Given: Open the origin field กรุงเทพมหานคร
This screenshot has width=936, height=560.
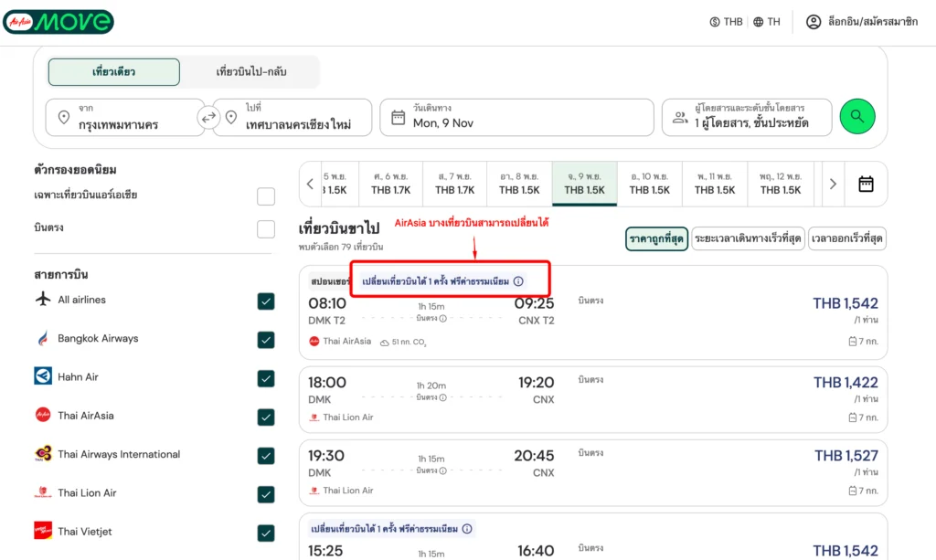Looking at the screenshot, I should (x=125, y=118).
